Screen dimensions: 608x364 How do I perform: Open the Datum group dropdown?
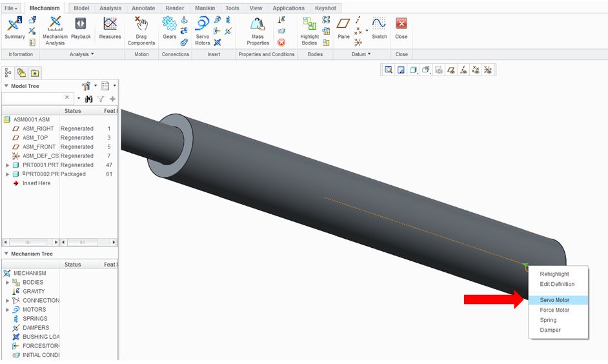tap(361, 54)
